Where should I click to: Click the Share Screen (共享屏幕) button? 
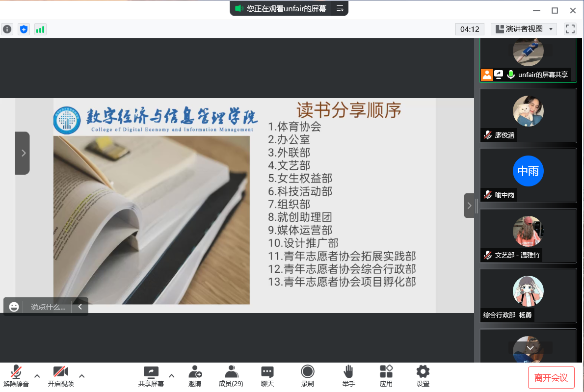click(x=151, y=376)
